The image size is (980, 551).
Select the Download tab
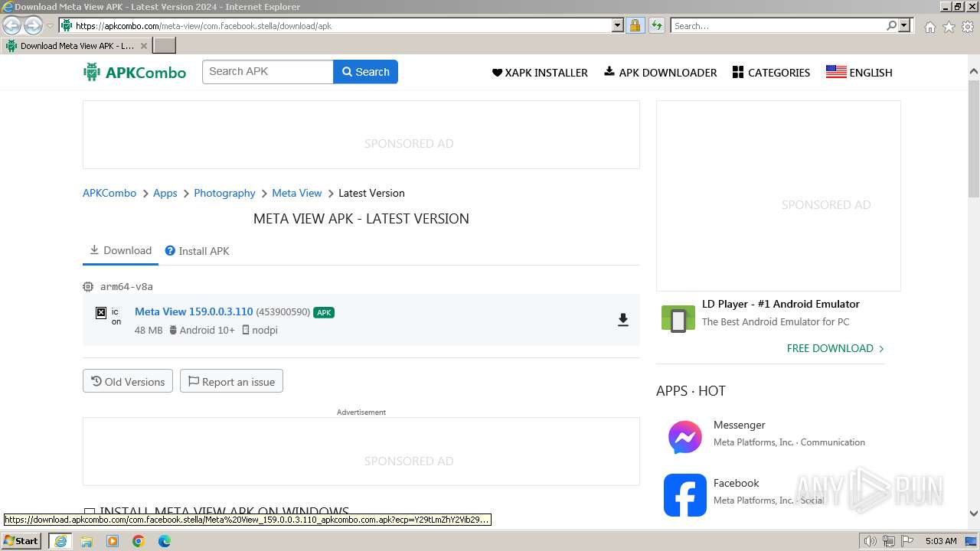120,250
